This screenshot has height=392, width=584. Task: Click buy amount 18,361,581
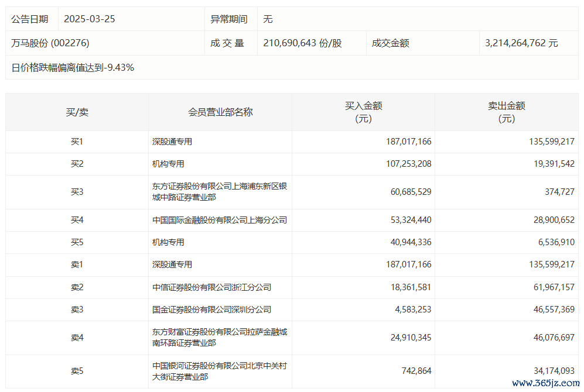tap(411, 287)
